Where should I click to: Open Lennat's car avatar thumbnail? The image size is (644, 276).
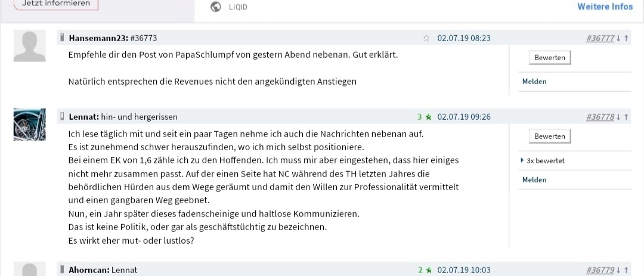(x=29, y=125)
